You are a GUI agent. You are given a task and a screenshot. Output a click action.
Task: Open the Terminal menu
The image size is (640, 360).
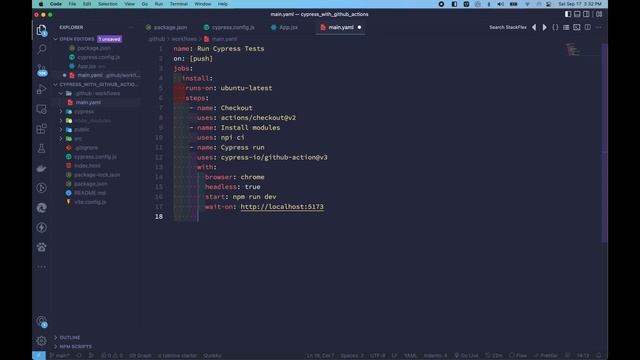pyautogui.click(x=179, y=4)
